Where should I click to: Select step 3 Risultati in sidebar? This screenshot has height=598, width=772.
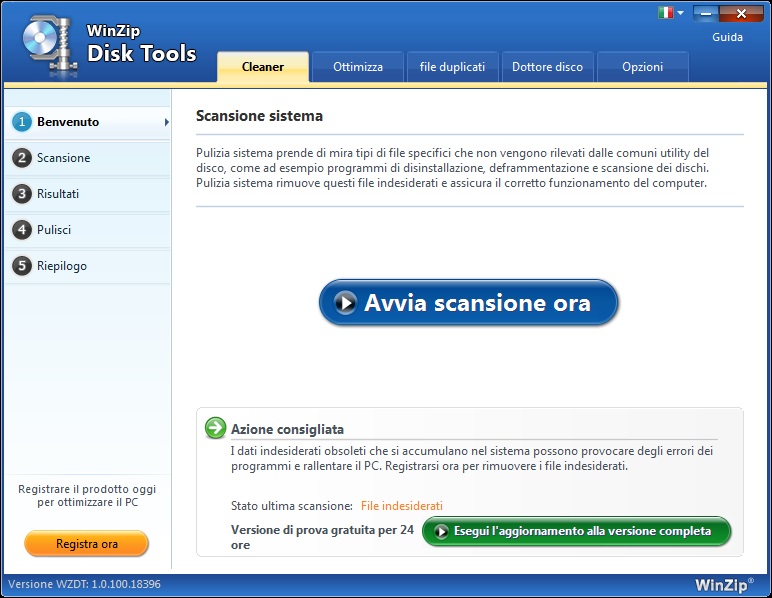pos(88,194)
